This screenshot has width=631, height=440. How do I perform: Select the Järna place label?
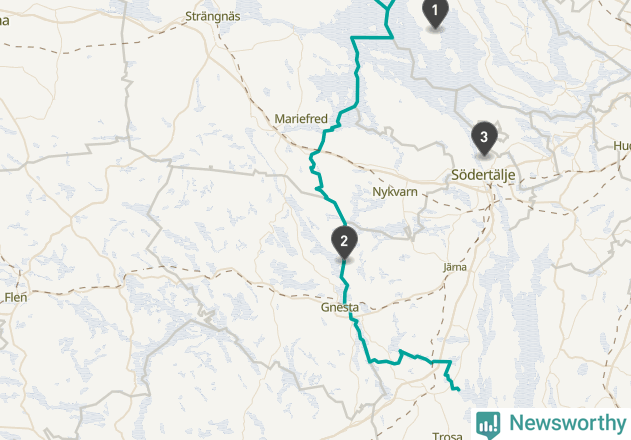tap(455, 267)
